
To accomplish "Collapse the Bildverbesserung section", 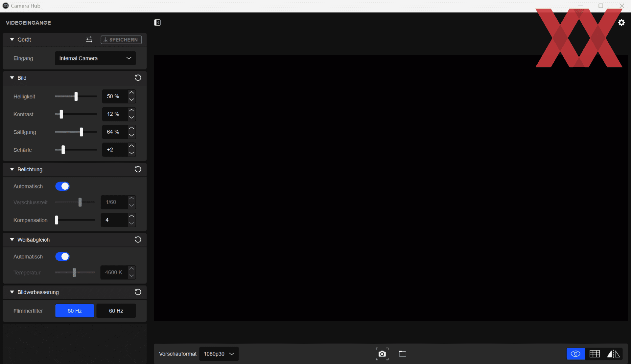I will coord(12,292).
